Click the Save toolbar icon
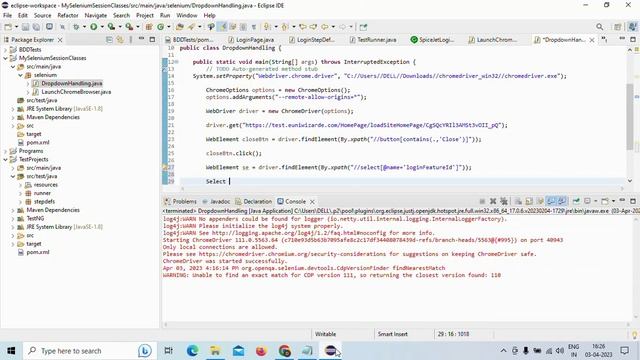 pos(25,27)
